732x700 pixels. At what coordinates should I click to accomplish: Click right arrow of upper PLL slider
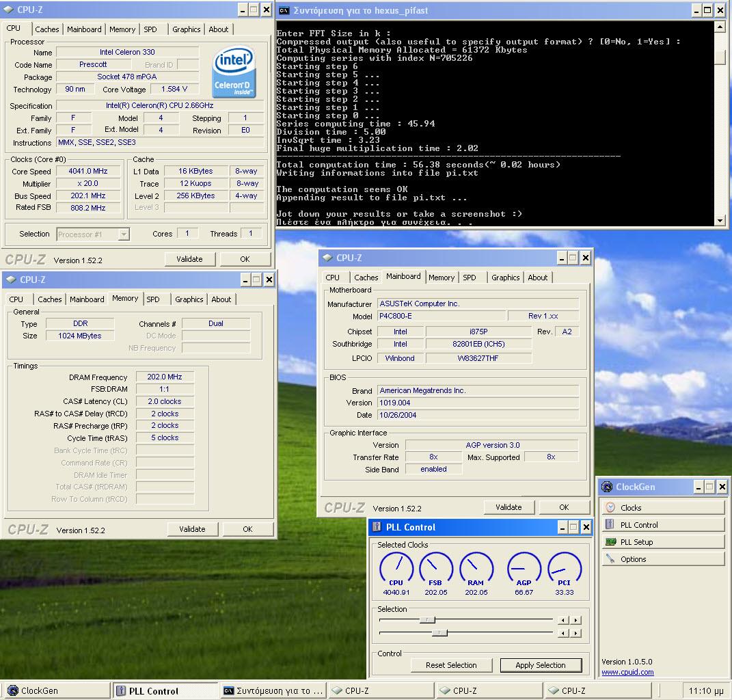click(x=577, y=620)
